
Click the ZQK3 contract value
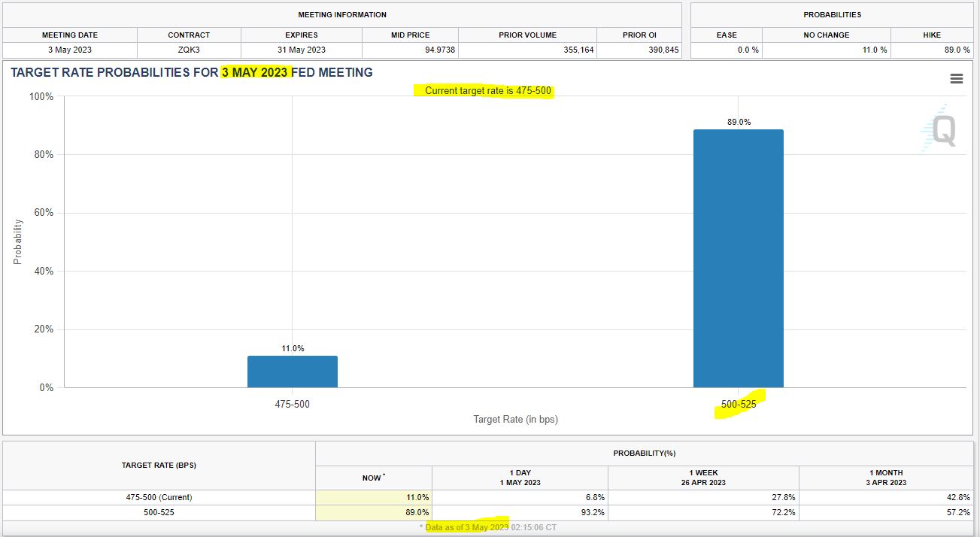(x=188, y=49)
